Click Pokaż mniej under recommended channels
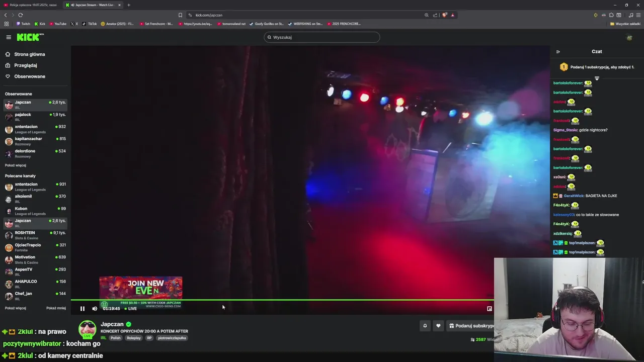 pyautogui.click(x=56, y=308)
